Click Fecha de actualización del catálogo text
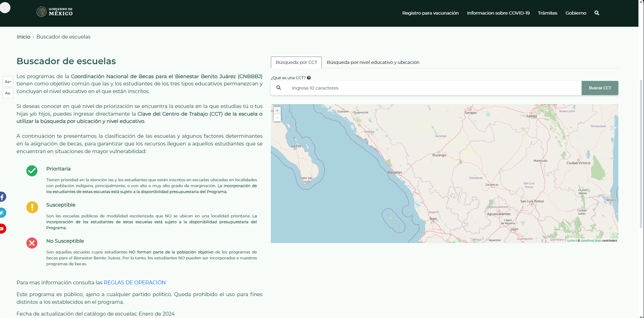This screenshot has height=318, width=644. pos(96,314)
